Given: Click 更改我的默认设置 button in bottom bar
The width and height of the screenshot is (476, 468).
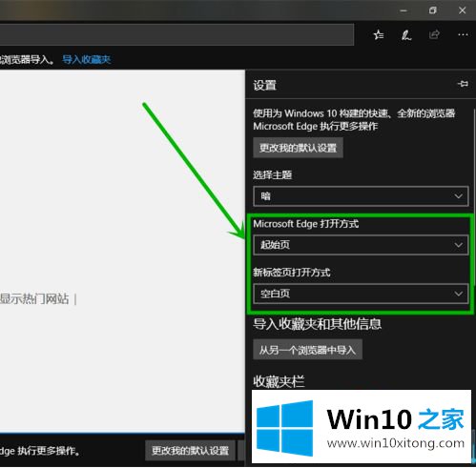Looking at the screenshot, I should 190,451.
